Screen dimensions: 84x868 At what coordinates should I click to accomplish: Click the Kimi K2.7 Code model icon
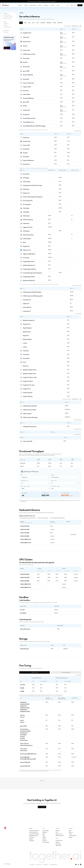point(21,41)
